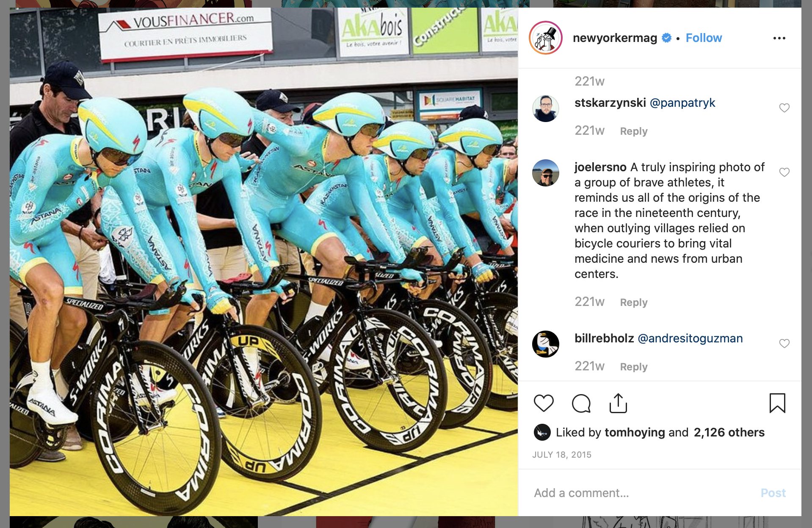Like the joelersno comment
Image resolution: width=812 pixels, height=528 pixels.
coord(784,172)
